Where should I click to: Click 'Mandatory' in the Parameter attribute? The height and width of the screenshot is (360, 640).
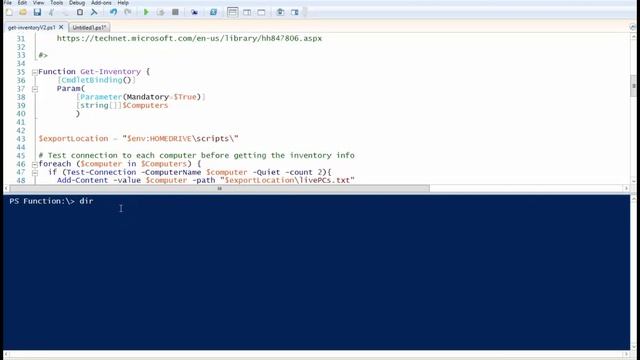tap(148, 97)
